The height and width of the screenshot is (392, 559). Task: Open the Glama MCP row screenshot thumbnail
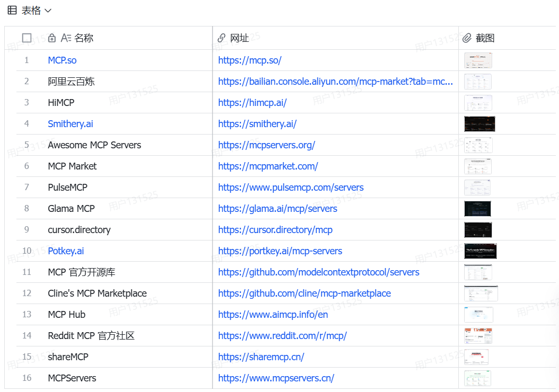(x=477, y=209)
